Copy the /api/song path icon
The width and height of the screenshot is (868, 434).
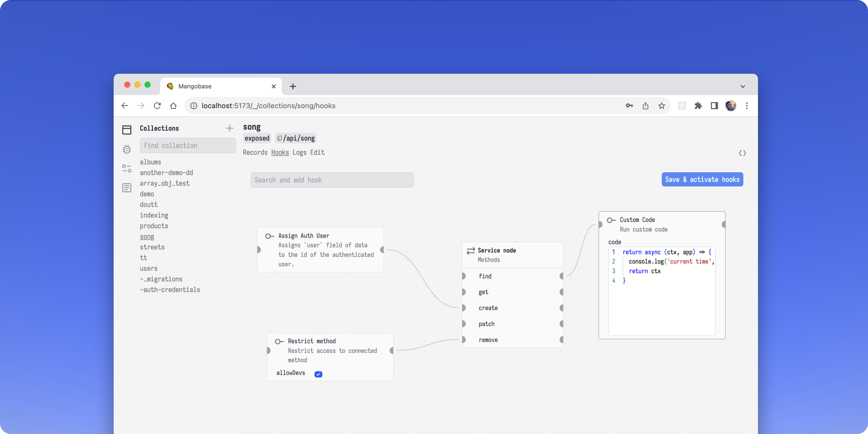[x=279, y=138]
